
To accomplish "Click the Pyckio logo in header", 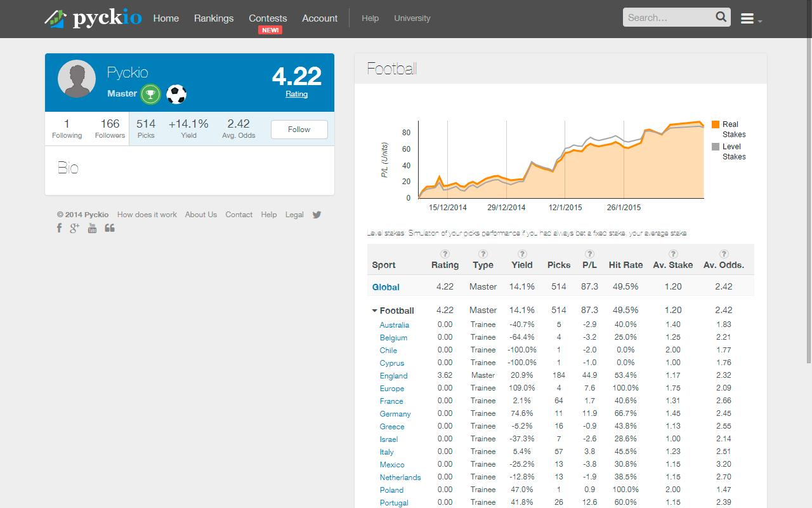I will (93, 18).
